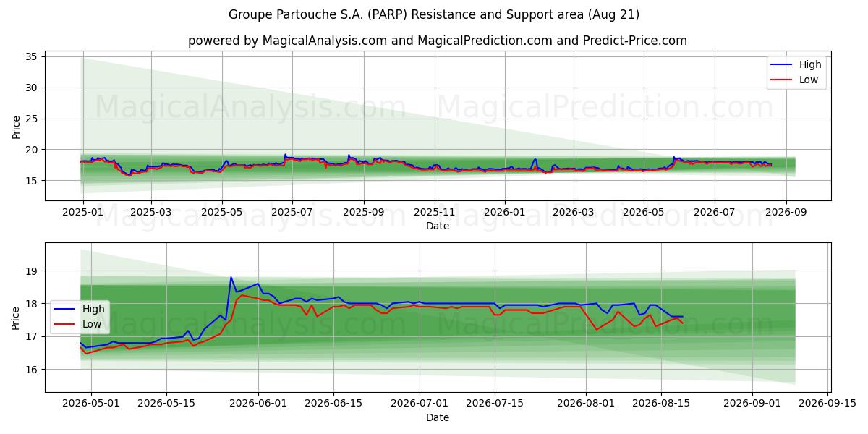Click the '2026-05-01' tick label

click(x=91, y=404)
